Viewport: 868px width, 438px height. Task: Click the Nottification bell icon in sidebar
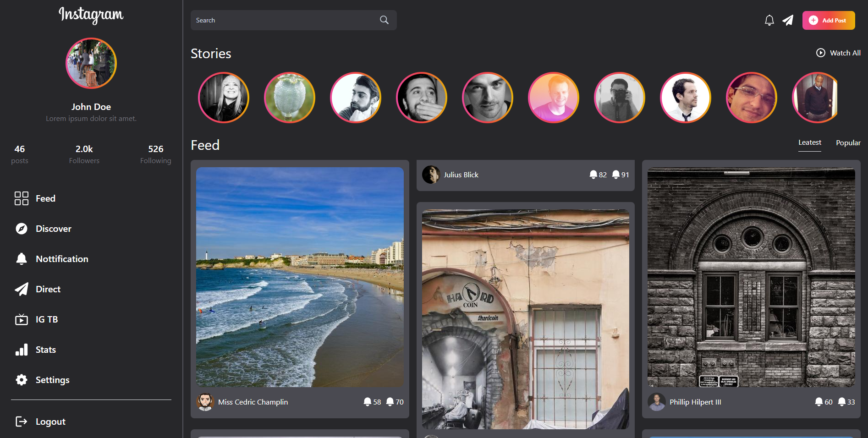tap(22, 259)
